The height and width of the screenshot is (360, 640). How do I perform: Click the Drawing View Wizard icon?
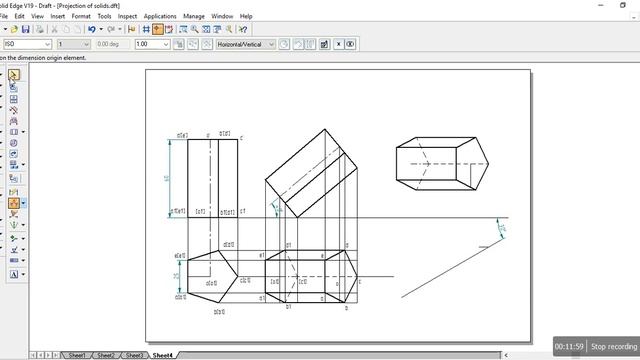click(x=13, y=87)
